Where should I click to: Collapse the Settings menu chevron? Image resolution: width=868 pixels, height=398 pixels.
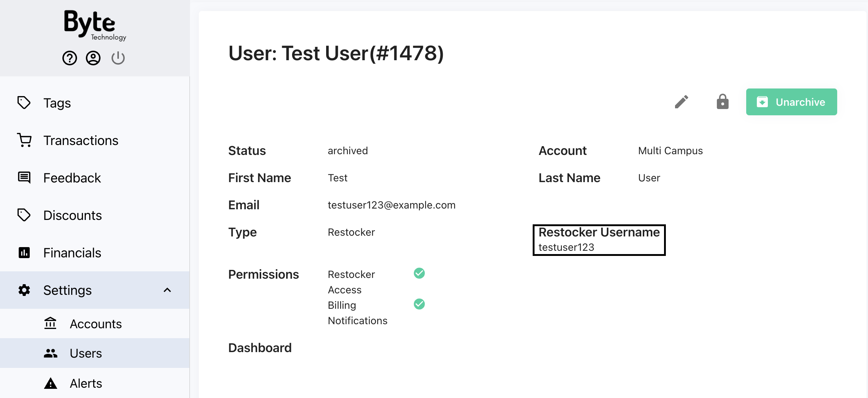167,290
